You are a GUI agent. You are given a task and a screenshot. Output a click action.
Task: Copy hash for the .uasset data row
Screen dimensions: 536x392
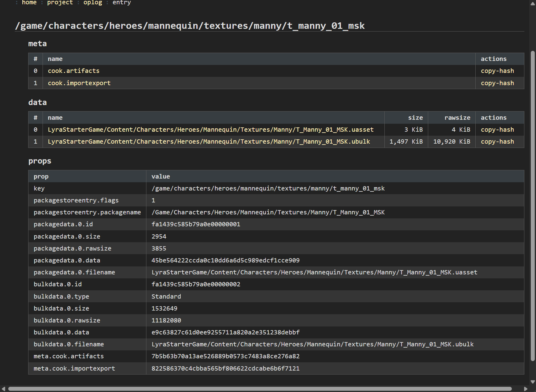(x=497, y=130)
